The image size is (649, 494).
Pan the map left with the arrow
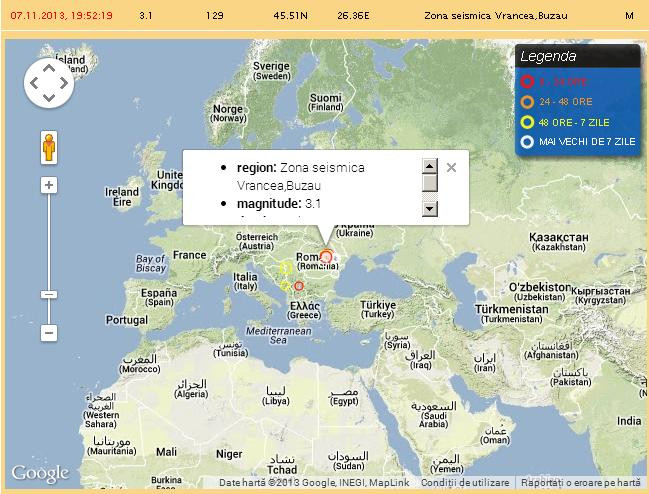click(x=33, y=85)
